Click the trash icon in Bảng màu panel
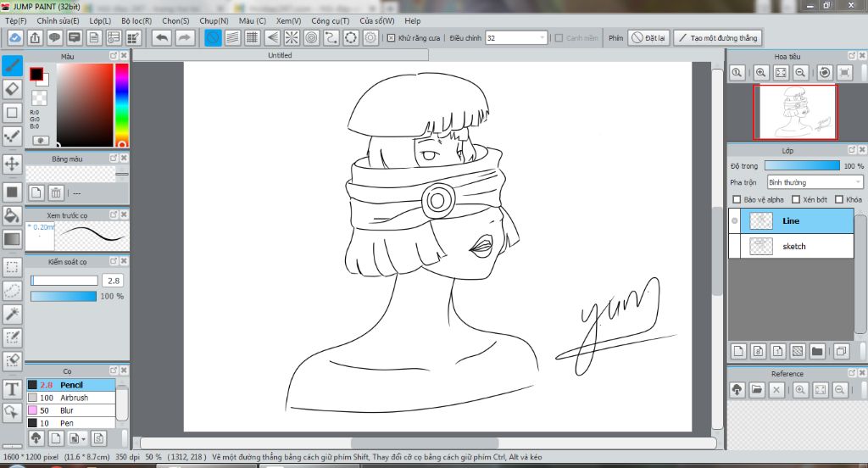Viewport: 868px width, 468px height. pyautogui.click(x=55, y=192)
